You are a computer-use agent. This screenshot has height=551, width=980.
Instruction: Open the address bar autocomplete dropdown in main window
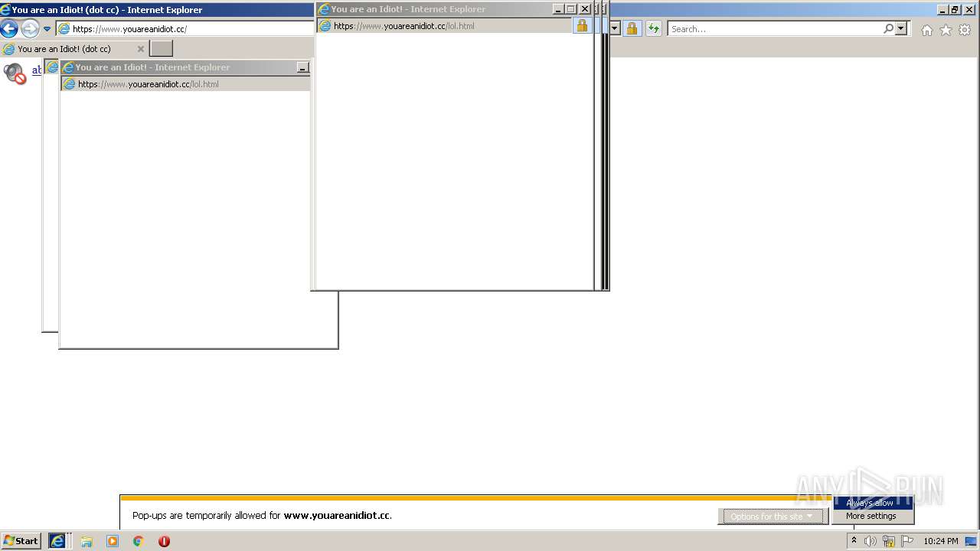tap(614, 29)
